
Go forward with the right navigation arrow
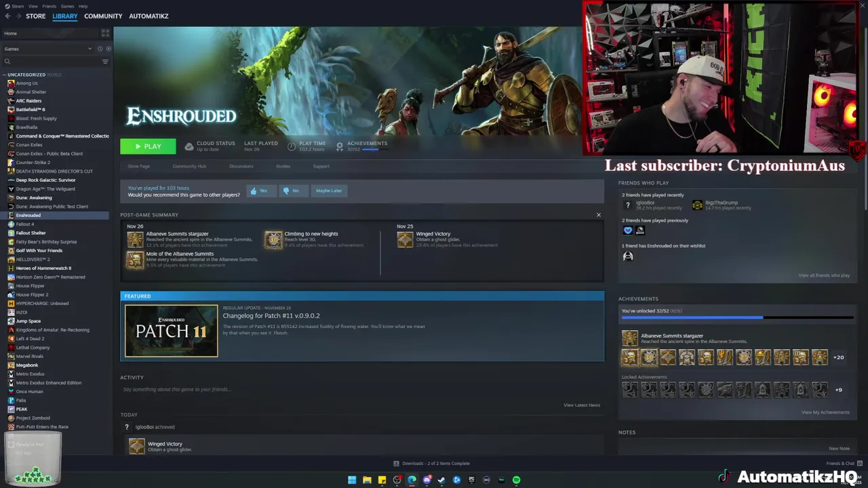(17, 16)
